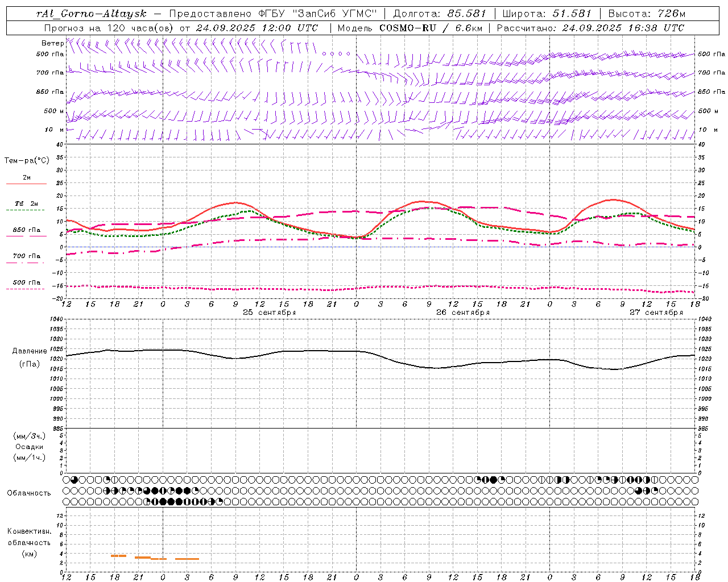The width and height of the screenshot is (728, 582).
Task: Click the (км) unit label
Action: coord(29,554)
